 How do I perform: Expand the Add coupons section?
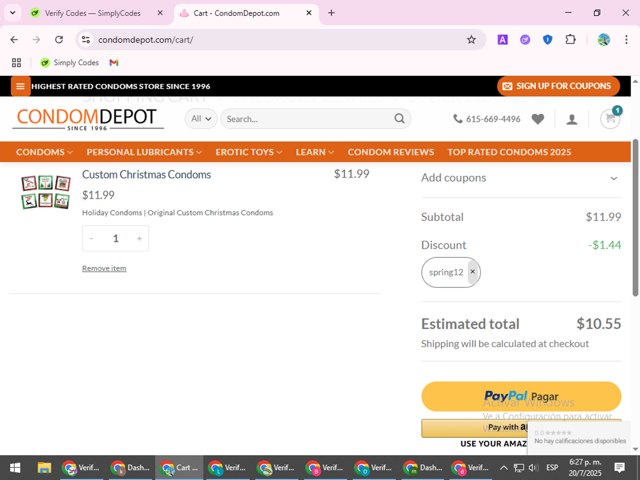coord(521,178)
